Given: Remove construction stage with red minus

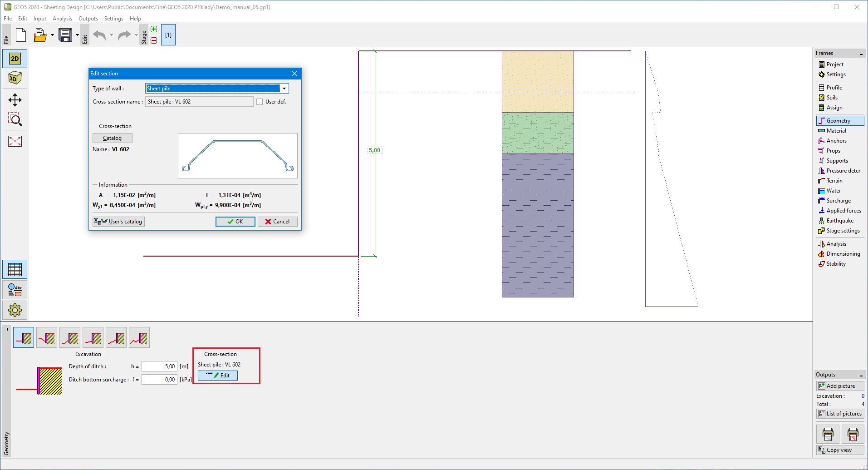Looking at the screenshot, I should [154, 40].
